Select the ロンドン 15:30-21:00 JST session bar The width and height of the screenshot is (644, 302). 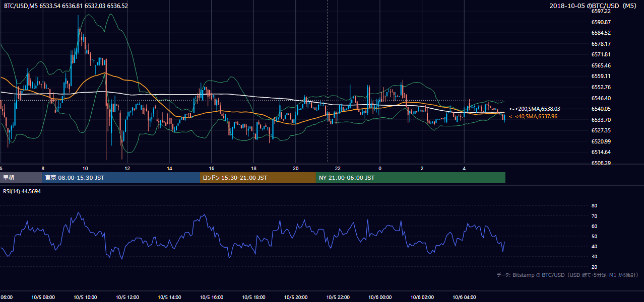click(x=258, y=178)
